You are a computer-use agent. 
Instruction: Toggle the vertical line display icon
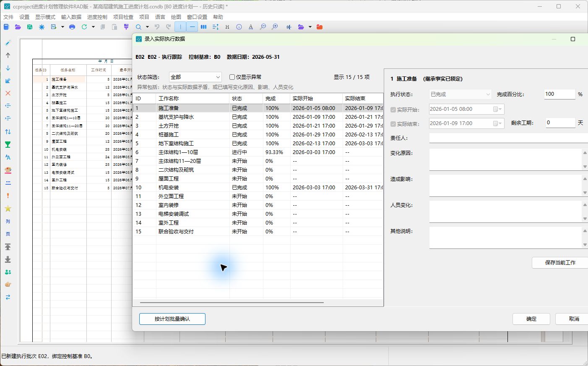(x=180, y=27)
